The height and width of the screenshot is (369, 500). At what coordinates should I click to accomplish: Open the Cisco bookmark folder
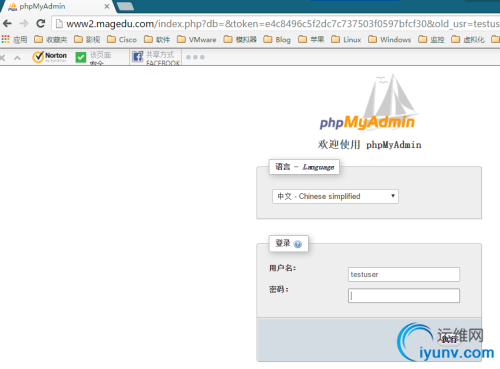122,39
